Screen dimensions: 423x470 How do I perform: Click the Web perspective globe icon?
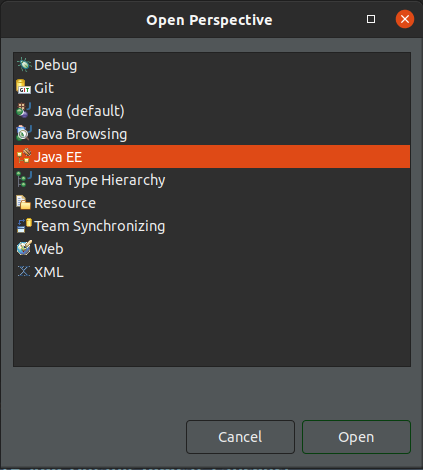click(24, 248)
